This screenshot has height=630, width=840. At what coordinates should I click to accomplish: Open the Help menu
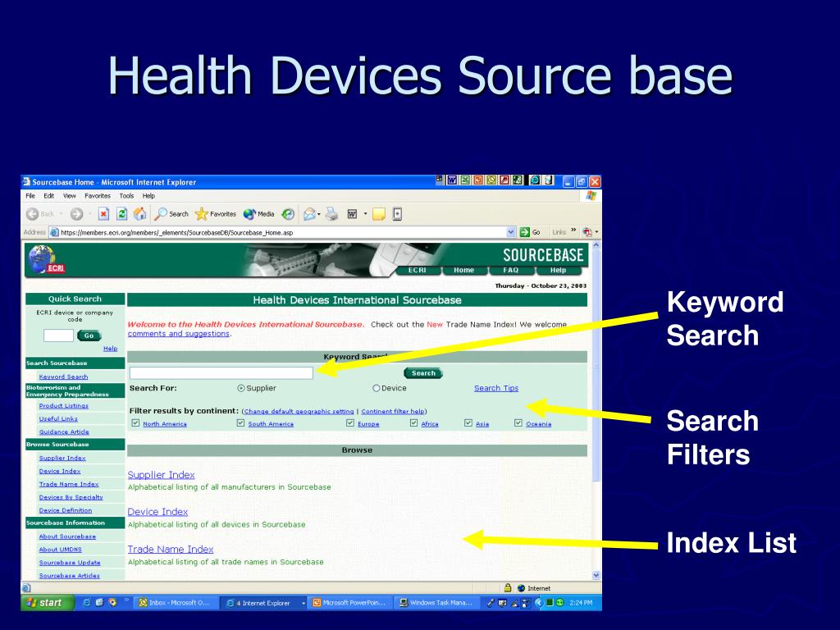(x=148, y=196)
